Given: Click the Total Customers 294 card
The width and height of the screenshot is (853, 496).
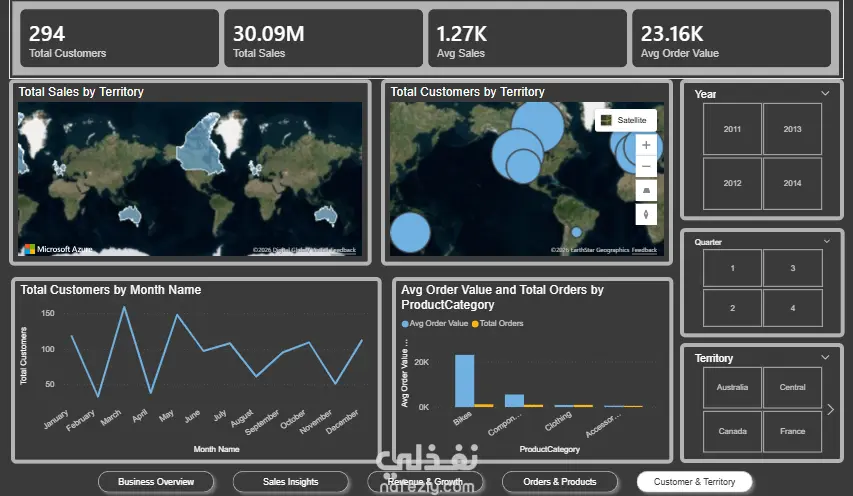Looking at the screenshot, I should click(x=119, y=38).
